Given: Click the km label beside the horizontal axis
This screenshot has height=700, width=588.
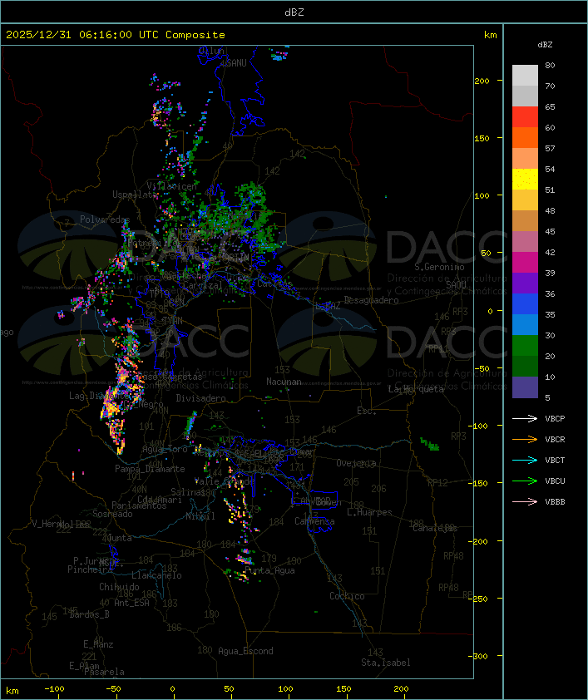Looking at the screenshot, I should pos(12,691).
